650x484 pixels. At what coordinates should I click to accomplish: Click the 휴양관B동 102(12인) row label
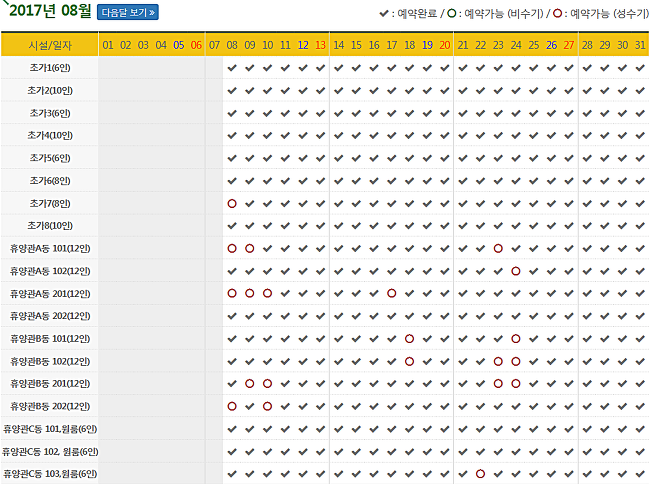coord(50,361)
